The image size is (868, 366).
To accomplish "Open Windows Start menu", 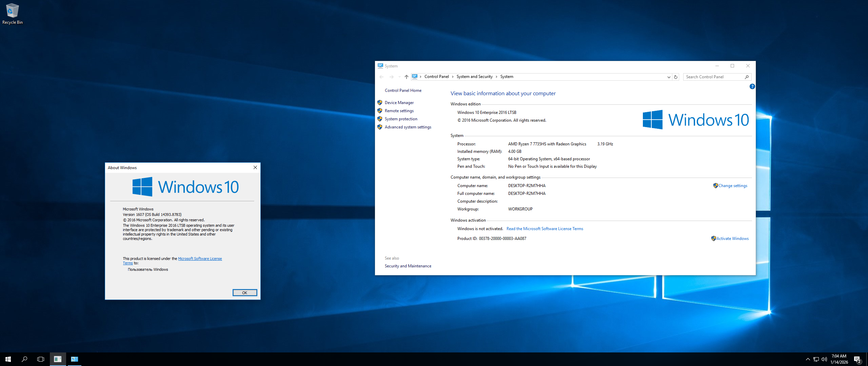I will tap(8, 359).
